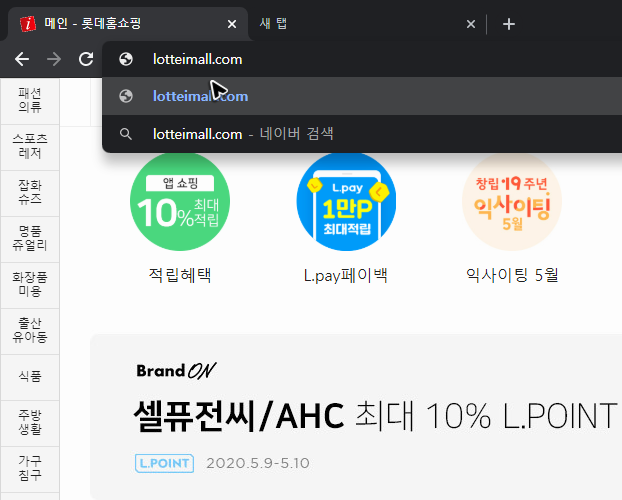Select highlighted lotteimall.com URL suggestion
The height and width of the screenshot is (500, 622).
(362, 96)
